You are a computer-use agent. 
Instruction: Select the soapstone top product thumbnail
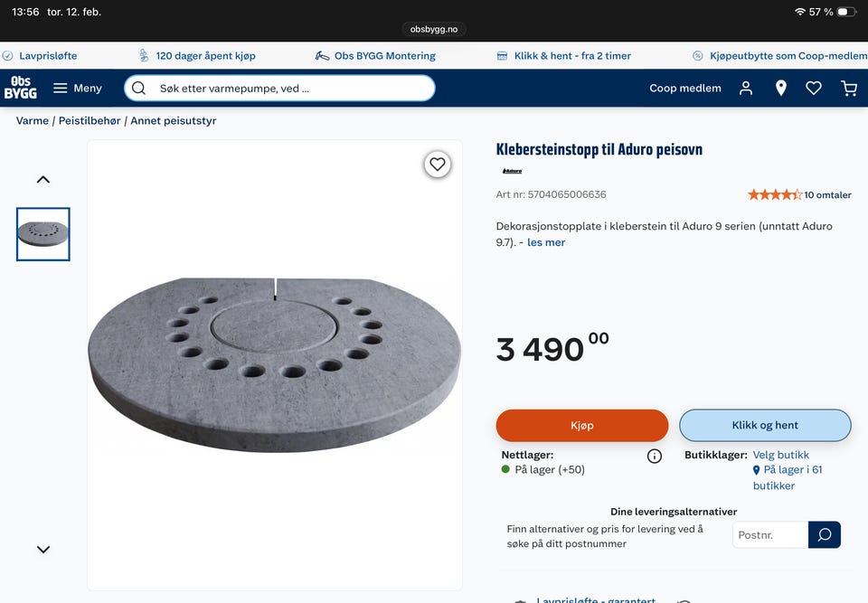(43, 234)
